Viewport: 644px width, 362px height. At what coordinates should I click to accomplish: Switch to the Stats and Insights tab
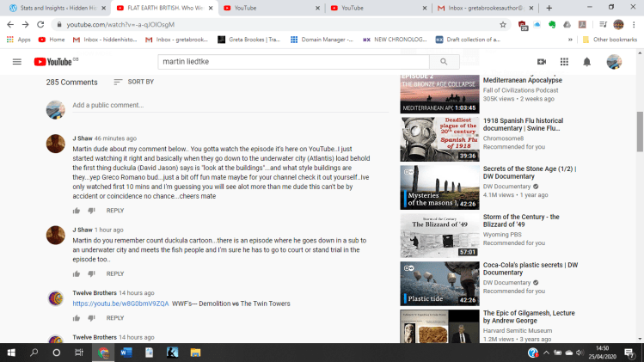coord(53,7)
